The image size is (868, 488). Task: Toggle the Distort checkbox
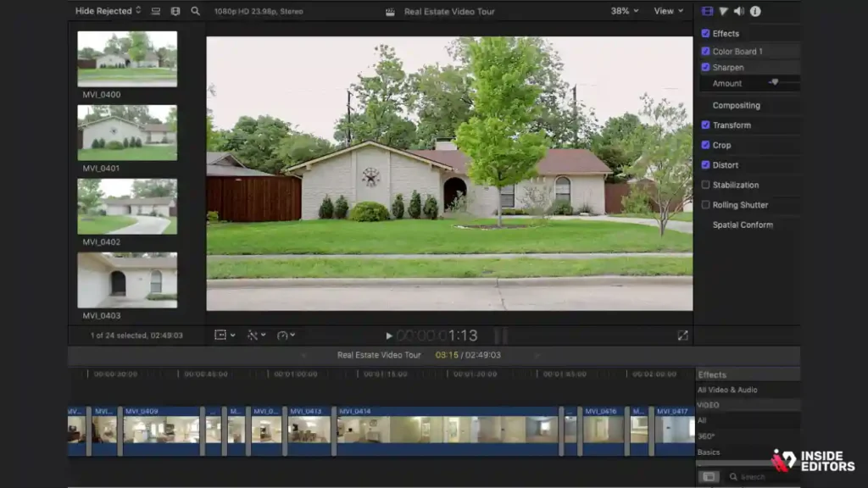click(705, 165)
